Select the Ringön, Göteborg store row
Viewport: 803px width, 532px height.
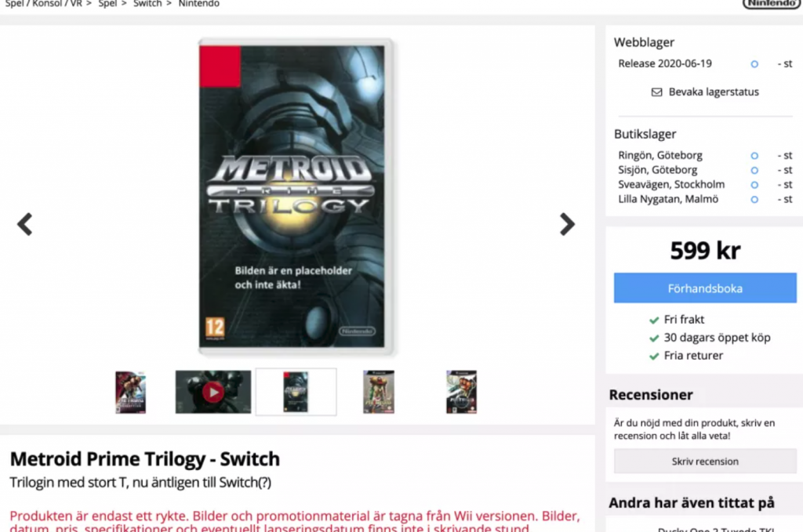(x=705, y=155)
